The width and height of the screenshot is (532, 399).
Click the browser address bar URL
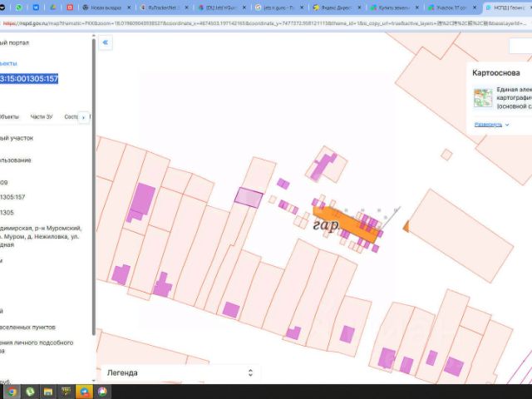[264, 23]
